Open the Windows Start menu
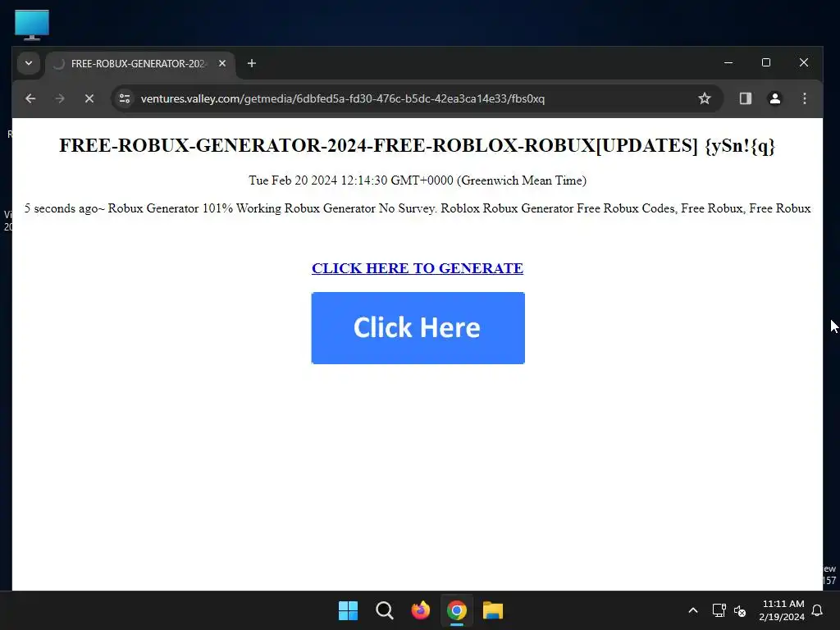The image size is (840, 630). [348, 610]
